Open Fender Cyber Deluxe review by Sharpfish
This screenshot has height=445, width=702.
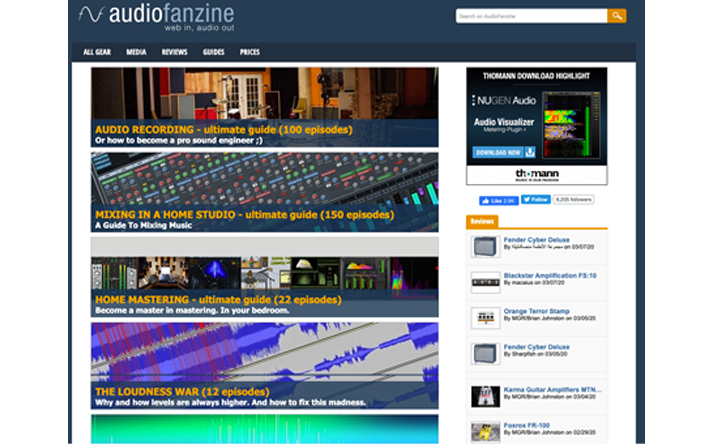(536, 347)
